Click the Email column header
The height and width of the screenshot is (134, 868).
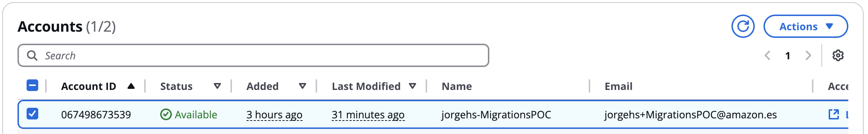pos(618,86)
